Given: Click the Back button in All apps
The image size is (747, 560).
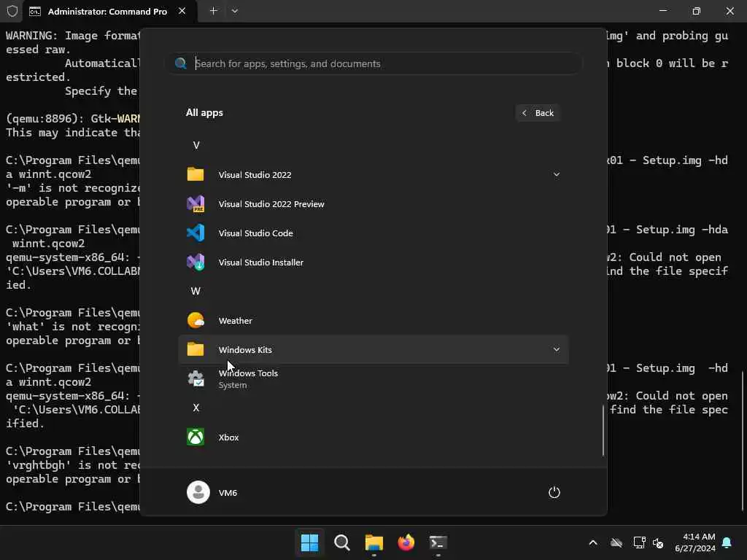Looking at the screenshot, I should click(x=538, y=113).
